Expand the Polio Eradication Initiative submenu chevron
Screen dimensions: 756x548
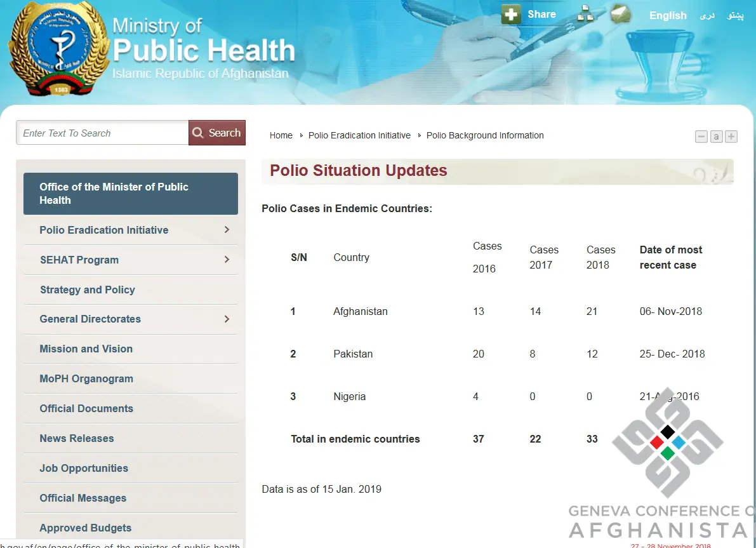pyautogui.click(x=227, y=230)
